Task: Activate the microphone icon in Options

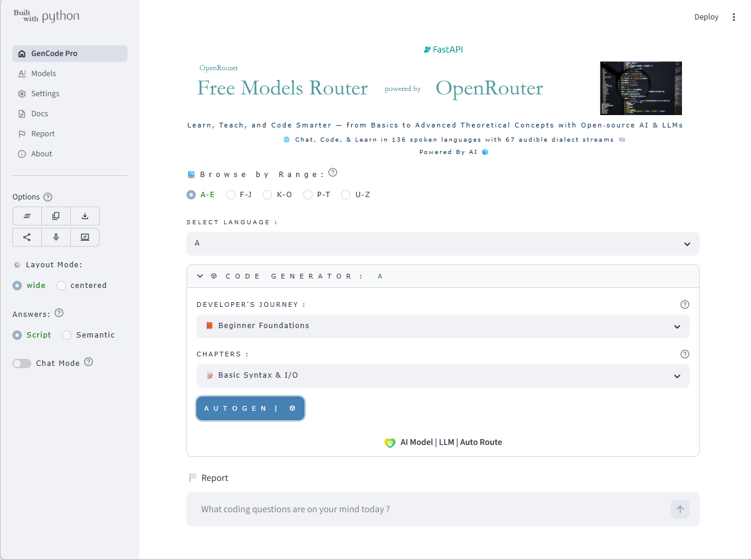Action: (x=56, y=237)
